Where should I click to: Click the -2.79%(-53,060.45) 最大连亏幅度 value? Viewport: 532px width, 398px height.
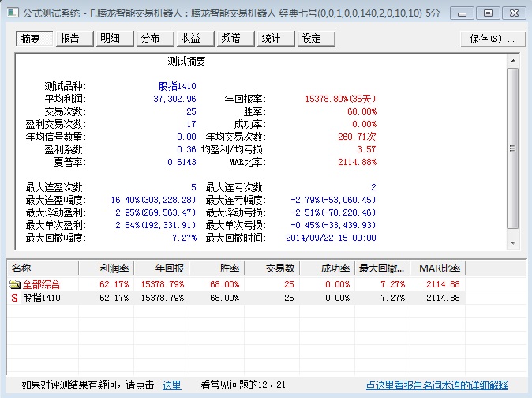pyautogui.click(x=333, y=200)
